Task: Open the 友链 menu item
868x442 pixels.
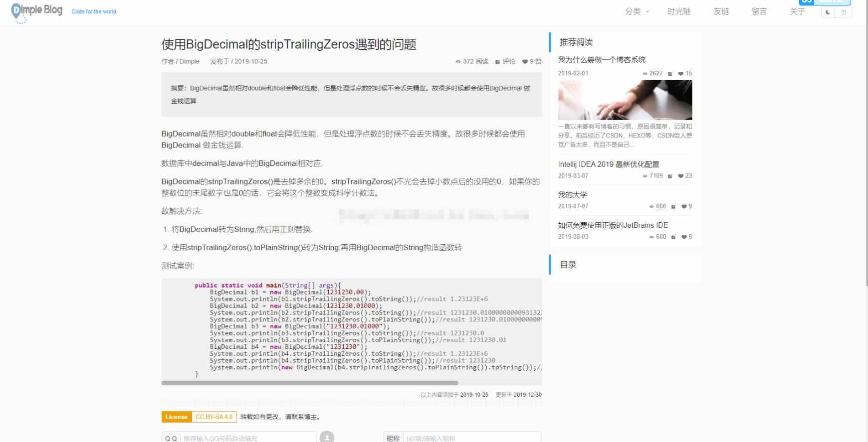Action: pyautogui.click(x=721, y=11)
